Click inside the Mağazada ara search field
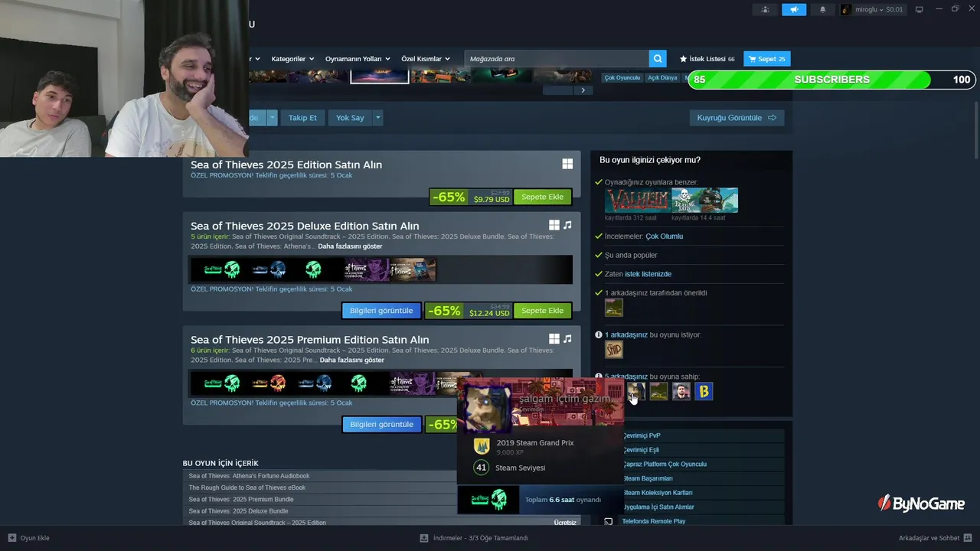The width and height of the screenshot is (980, 551). pos(557,59)
